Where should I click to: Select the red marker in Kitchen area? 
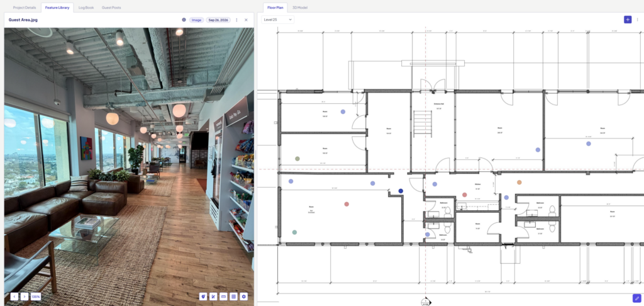[x=465, y=195]
